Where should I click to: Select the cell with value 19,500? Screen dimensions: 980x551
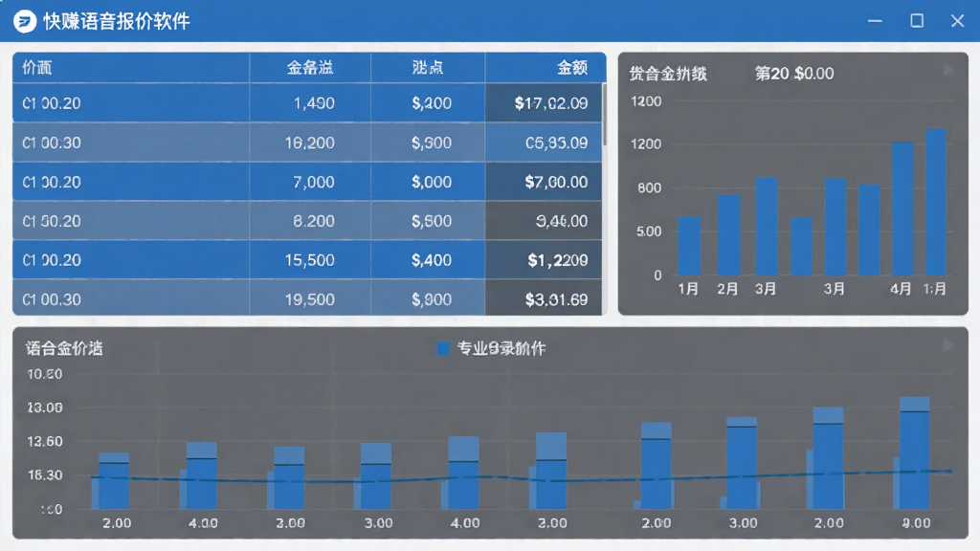[310, 299]
